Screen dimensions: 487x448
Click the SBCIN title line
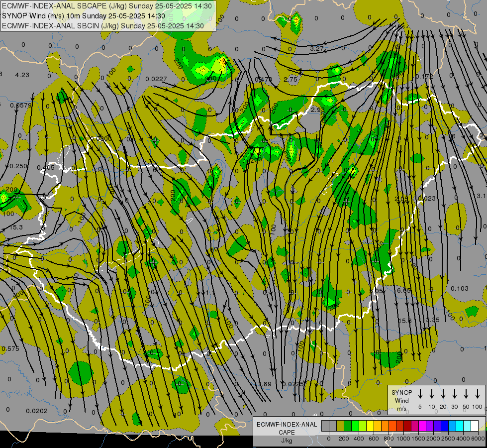[103, 26]
